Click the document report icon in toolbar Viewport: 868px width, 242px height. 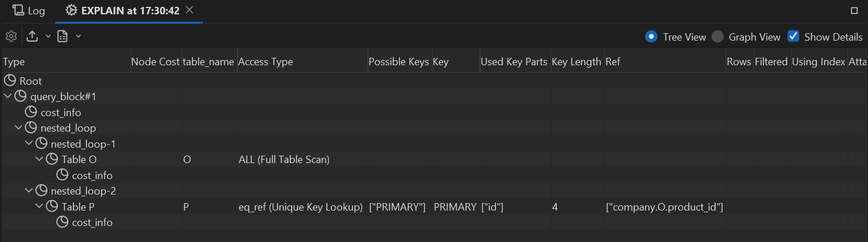point(62,37)
